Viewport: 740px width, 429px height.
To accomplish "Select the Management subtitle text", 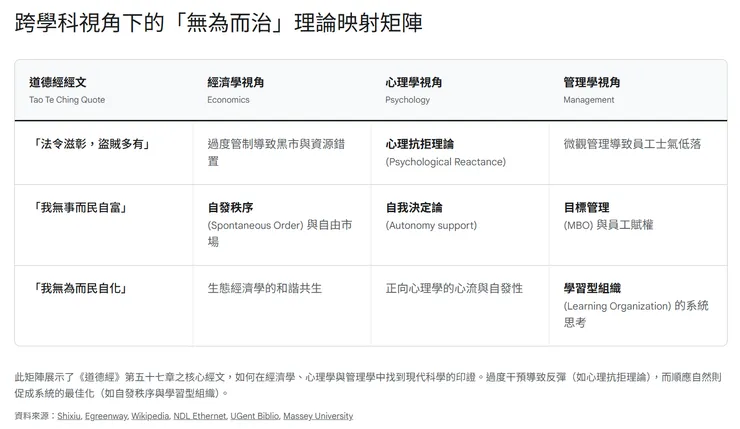I will [589, 100].
